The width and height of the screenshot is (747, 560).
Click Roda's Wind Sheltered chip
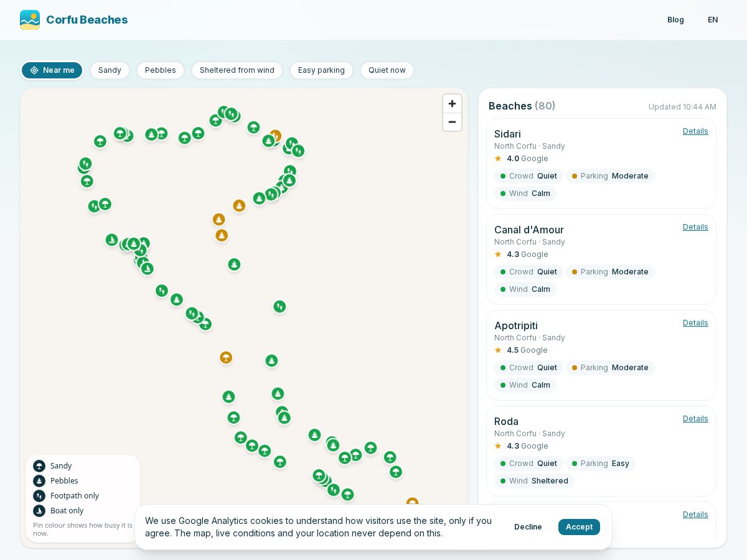pos(534,481)
